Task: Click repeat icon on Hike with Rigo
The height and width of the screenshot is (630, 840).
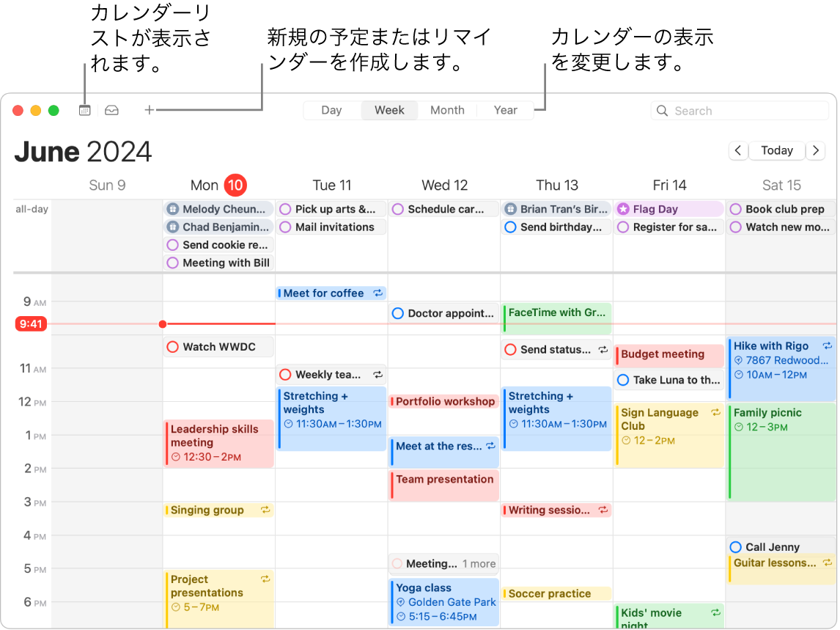Action: pyautogui.click(x=827, y=346)
